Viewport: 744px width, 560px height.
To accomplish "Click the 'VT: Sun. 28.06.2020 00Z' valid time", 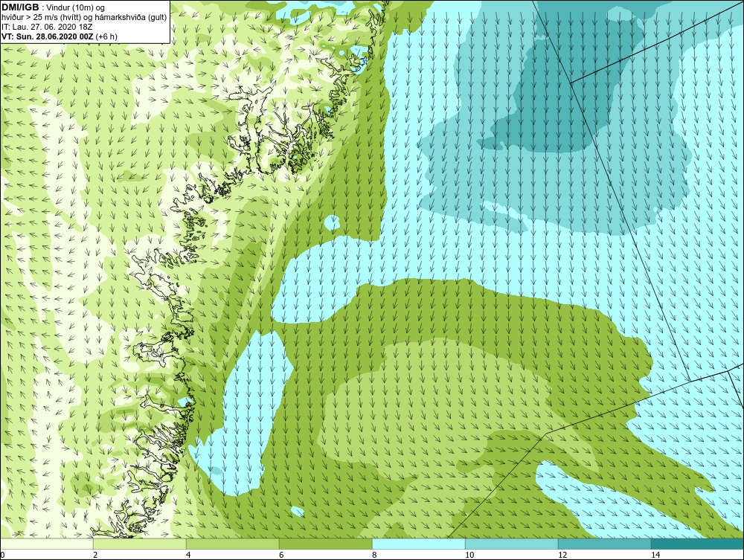I will coord(48,36).
